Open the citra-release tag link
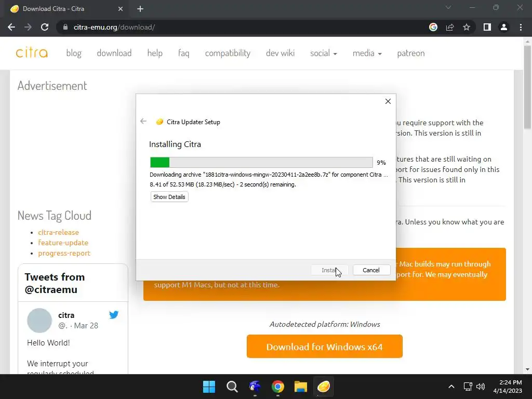The height and width of the screenshot is (399, 532). pyautogui.click(x=58, y=232)
